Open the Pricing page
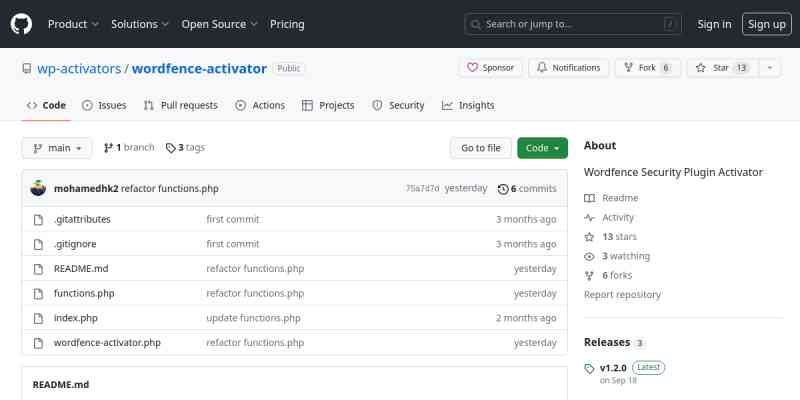This screenshot has height=400, width=800. coord(287,24)
